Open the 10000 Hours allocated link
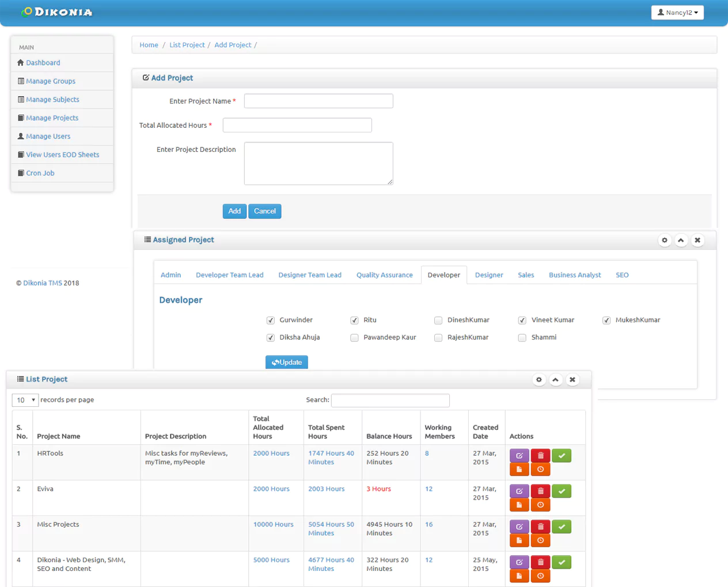The height and width of the screenshot is (587, 728). coord(274,525)
